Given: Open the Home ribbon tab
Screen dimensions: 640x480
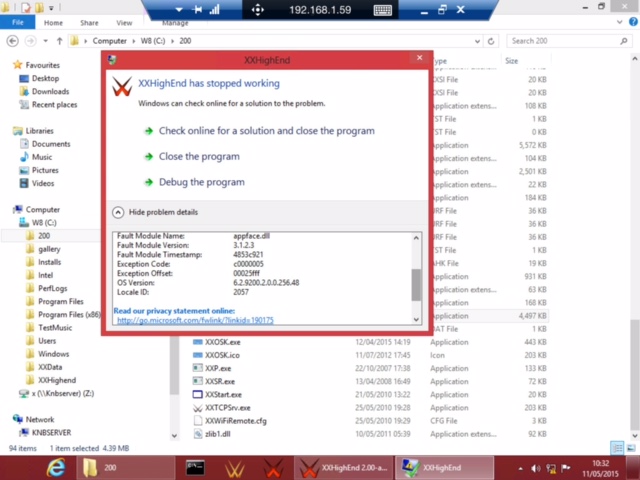Looking at the screenshot, I should [53, 23].
